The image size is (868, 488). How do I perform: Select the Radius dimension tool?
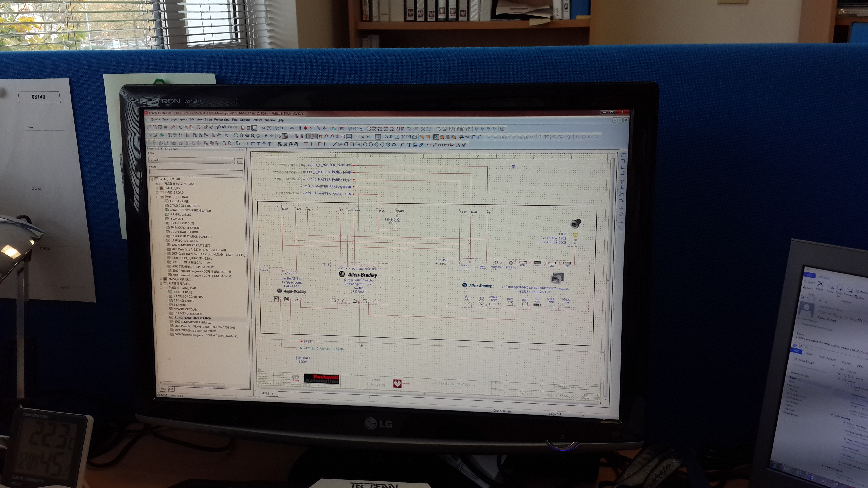[464, 145]
